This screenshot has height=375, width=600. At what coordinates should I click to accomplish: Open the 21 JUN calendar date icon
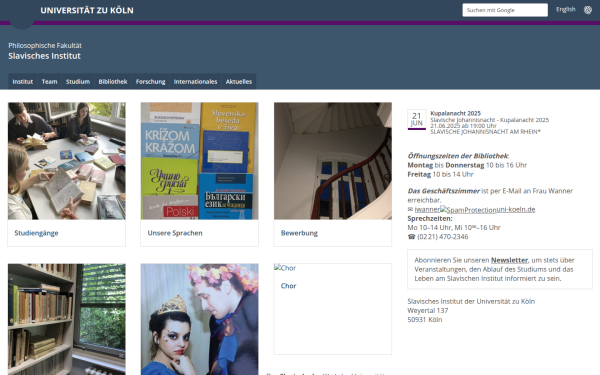pyautogui.click(x=417, y=119)
